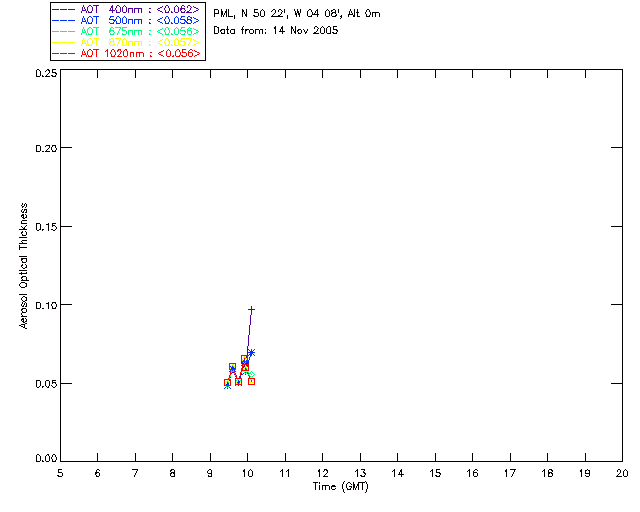Click the blue asterisk marker near 0.07

251,352
